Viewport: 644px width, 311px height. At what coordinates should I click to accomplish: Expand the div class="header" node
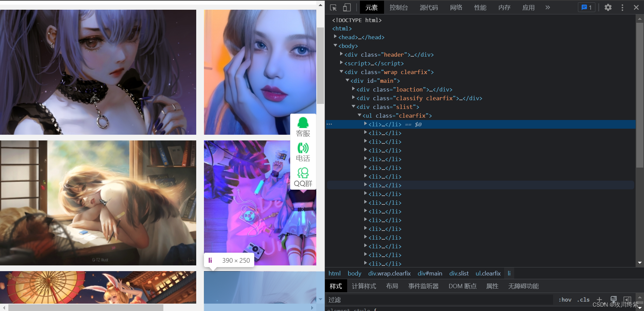(341, 54)
